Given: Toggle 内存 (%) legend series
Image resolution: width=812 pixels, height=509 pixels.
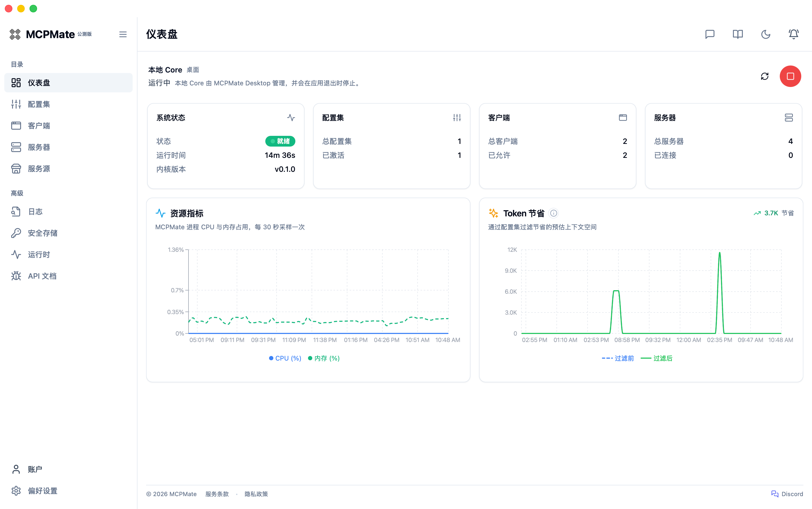Looking at the screenshot, I should pos(324,358).
